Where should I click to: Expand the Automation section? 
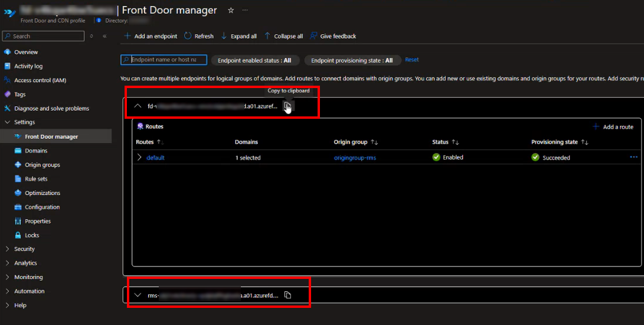[7, 291]
